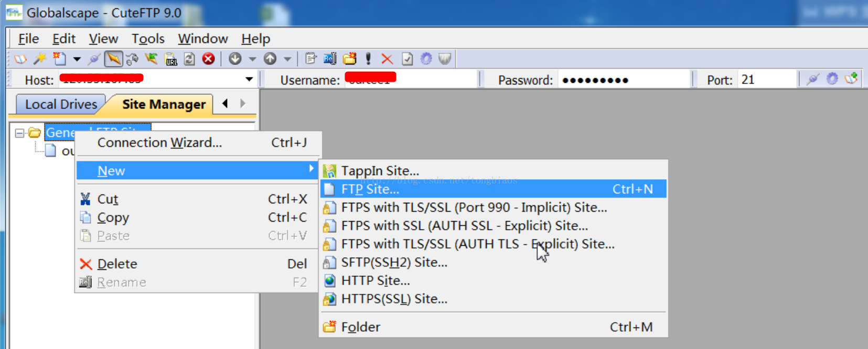Click add to Site Manager icon beside Port
868x349 pixels.
(x=851, y=79)
